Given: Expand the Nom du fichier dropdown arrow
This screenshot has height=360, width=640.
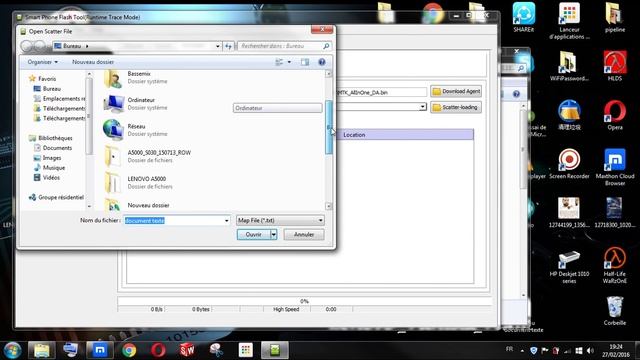Looking at the screenshot, I should pos(227,220).
